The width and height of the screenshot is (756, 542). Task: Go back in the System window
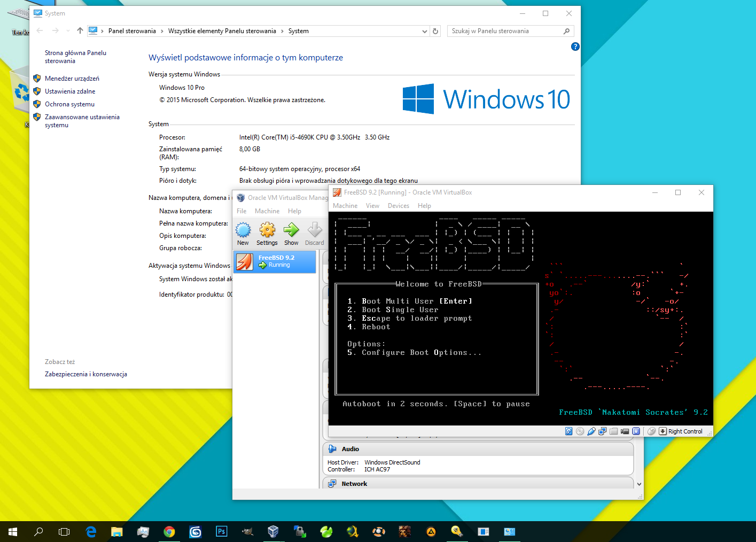(x=40, y=31)
